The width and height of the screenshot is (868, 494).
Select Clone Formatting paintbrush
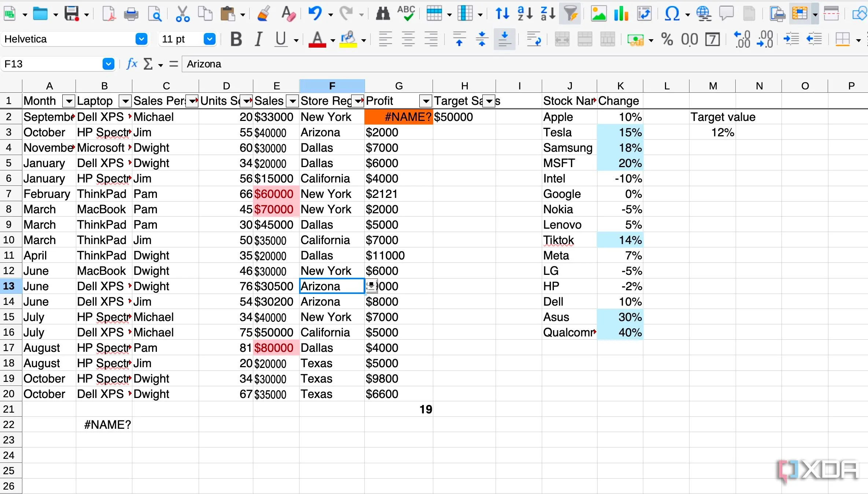pos(264,14)
